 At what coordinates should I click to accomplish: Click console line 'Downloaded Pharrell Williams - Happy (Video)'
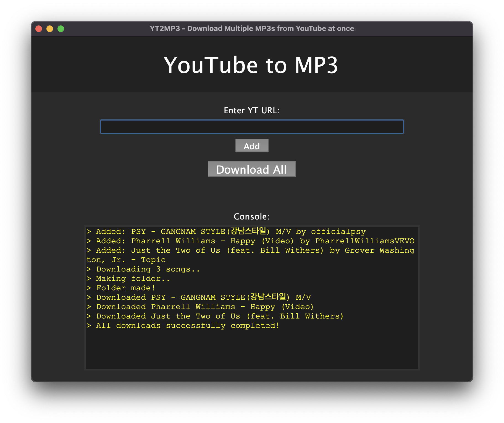click(x=200, y=307)
